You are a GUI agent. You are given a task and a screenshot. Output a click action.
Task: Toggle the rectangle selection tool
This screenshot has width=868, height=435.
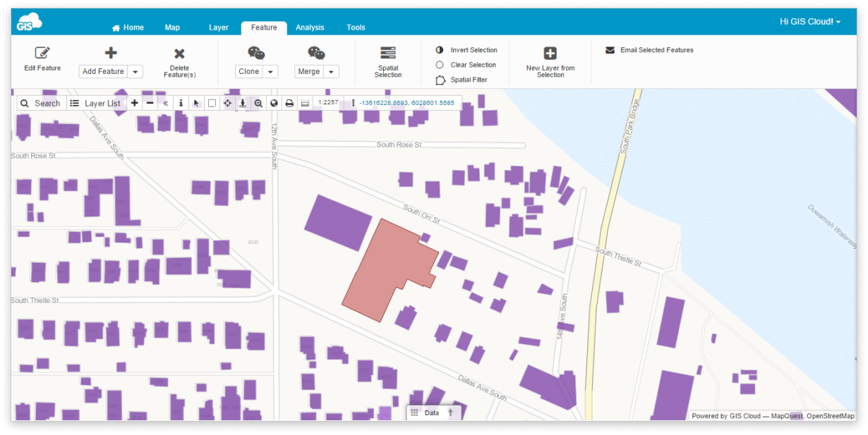(212, 103)
